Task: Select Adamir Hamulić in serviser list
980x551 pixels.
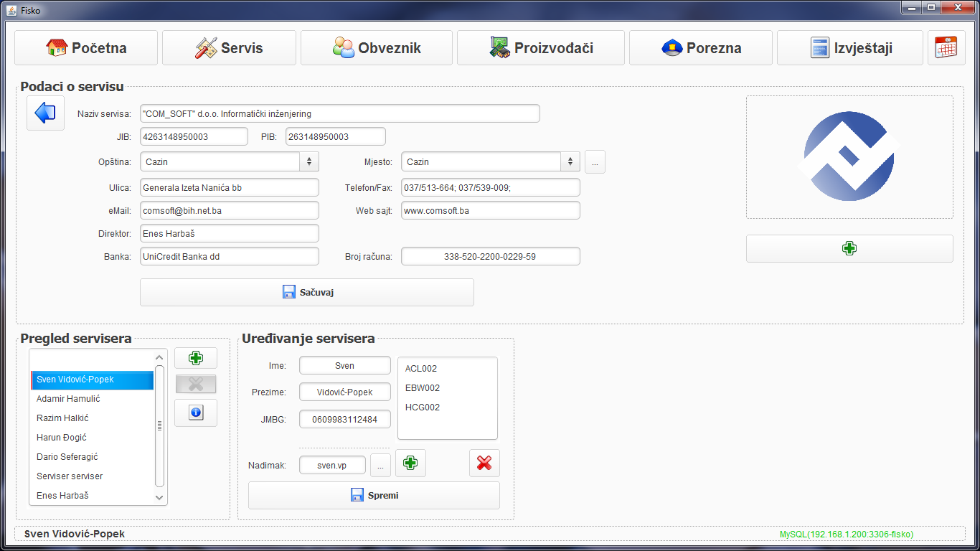Action: click(92, 399)
